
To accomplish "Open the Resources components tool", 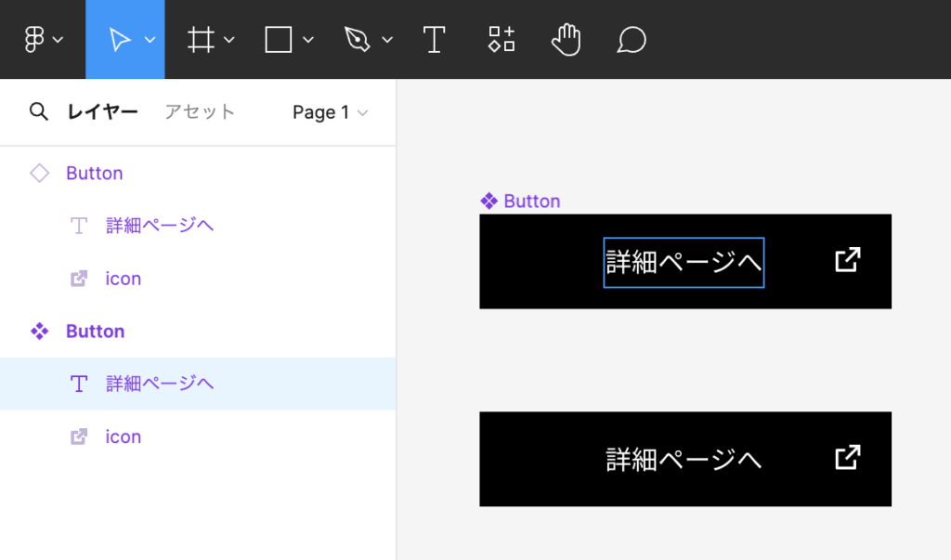I will pos(502,40).
